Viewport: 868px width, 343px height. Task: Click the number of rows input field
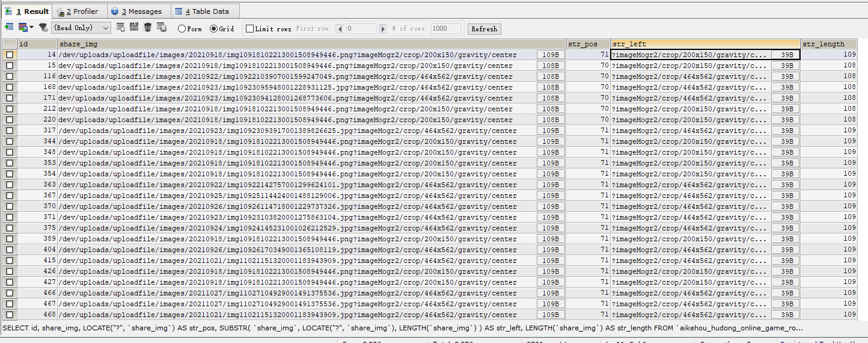click(x=446, y=28)
